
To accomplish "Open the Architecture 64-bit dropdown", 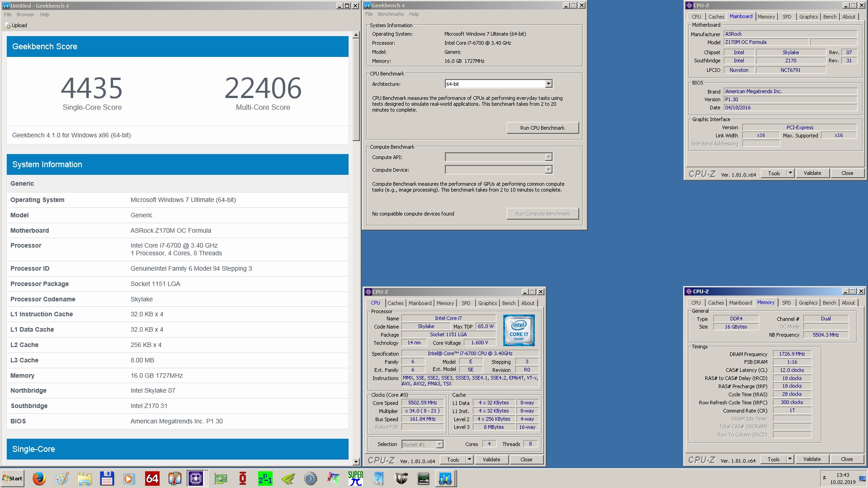I will coord(548,84).
